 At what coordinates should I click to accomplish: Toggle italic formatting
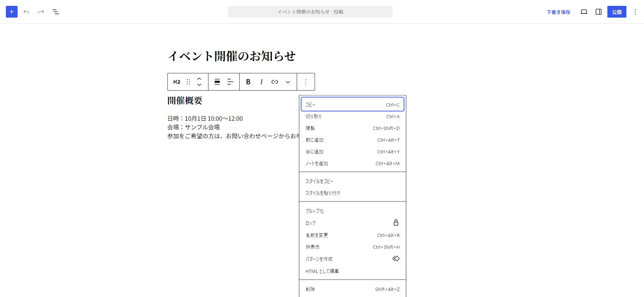(x=262, y=82)
